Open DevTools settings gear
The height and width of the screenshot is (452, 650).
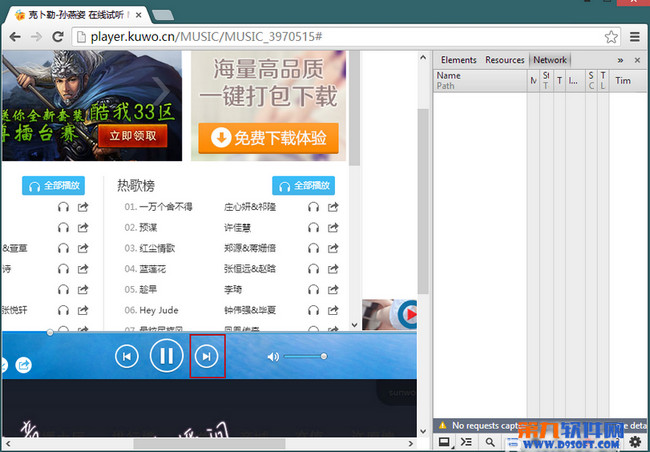[635, 442]
